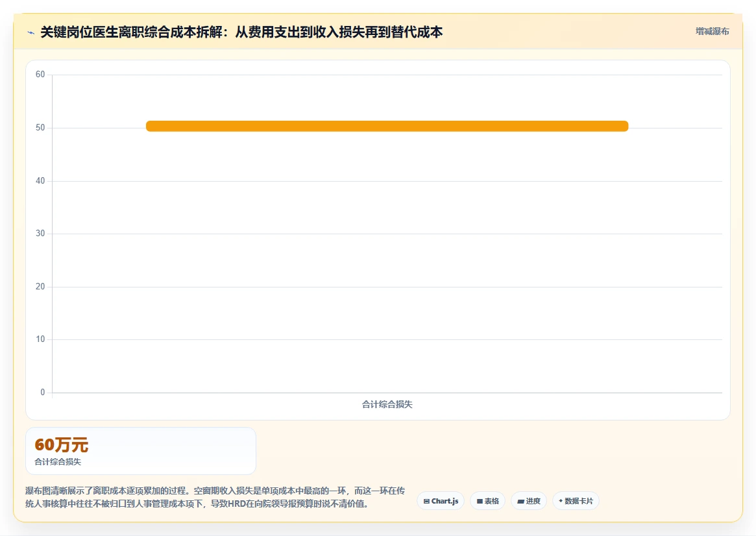Click the 增减瀑布 label in the header
Screen dimensions: 756x536
[712, 31]
